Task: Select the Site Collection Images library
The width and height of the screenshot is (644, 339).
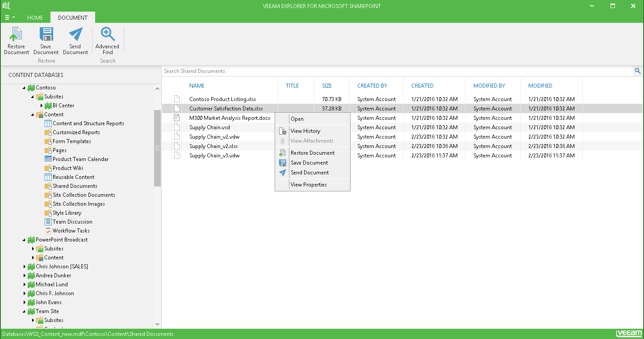Action: coord(79,204)
